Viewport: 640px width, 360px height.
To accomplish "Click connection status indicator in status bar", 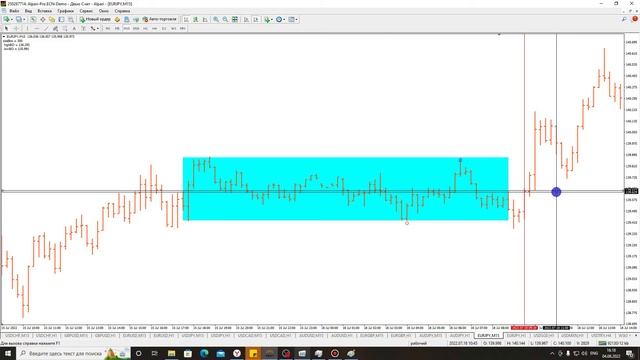I will click(x=614, y=343).
